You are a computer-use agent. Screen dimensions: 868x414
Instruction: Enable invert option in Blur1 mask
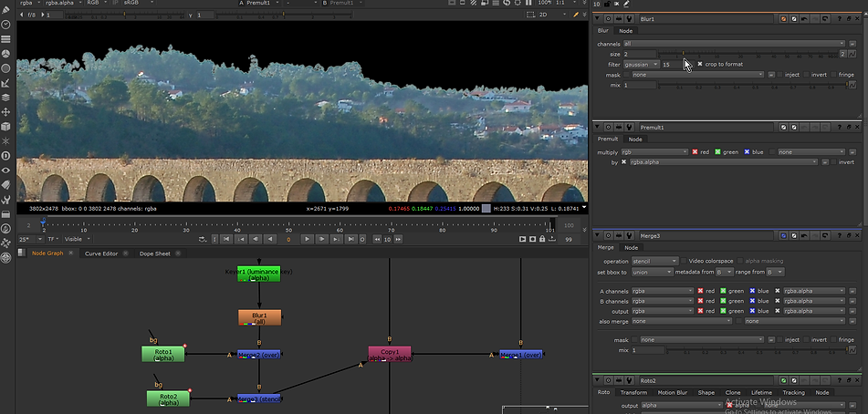(x=807, y=75)
